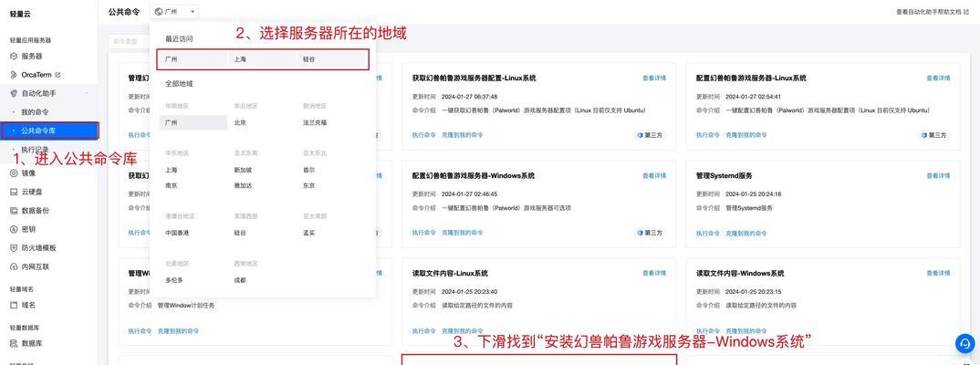Viewport: 980px width, 365px height.
Task: View details of 管理Systemd服务
Action: (x=938, y=175)
